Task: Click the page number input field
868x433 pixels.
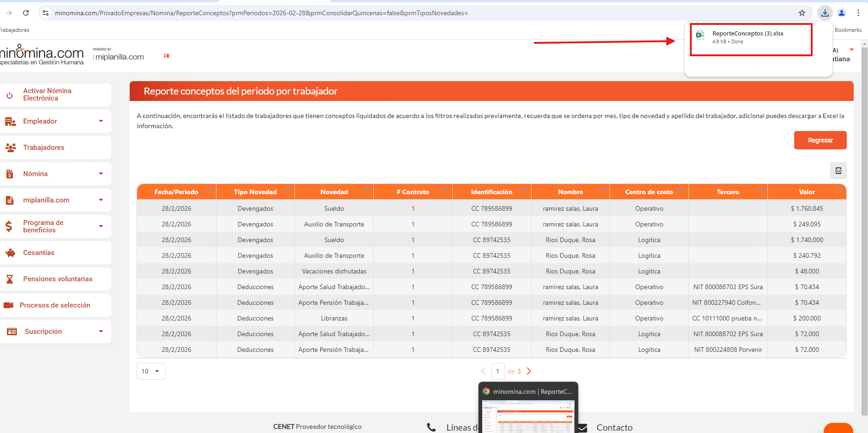Action: (497, 371)
